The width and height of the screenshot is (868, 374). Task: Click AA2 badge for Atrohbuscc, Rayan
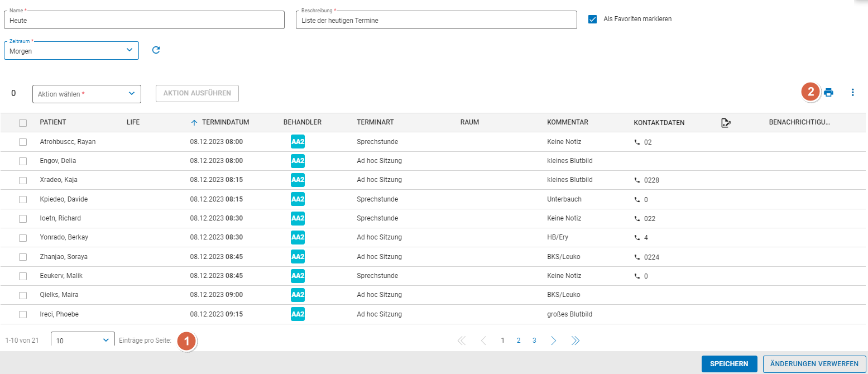298,142
